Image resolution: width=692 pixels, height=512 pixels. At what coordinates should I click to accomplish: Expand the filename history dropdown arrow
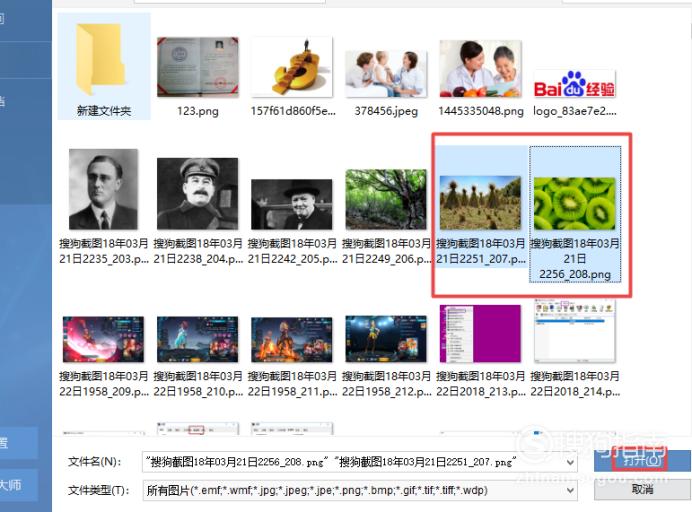(x=570, y=462)
